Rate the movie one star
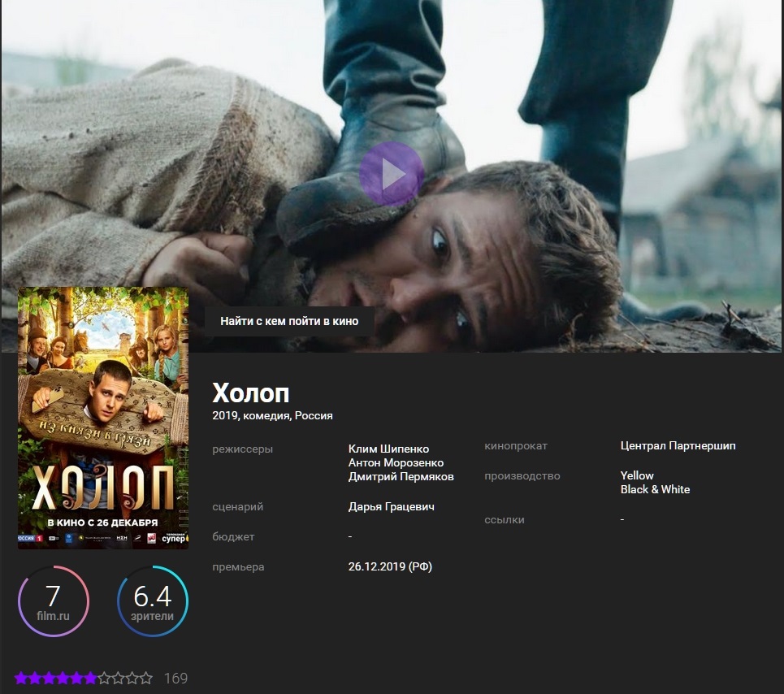 tap(21, 678)
